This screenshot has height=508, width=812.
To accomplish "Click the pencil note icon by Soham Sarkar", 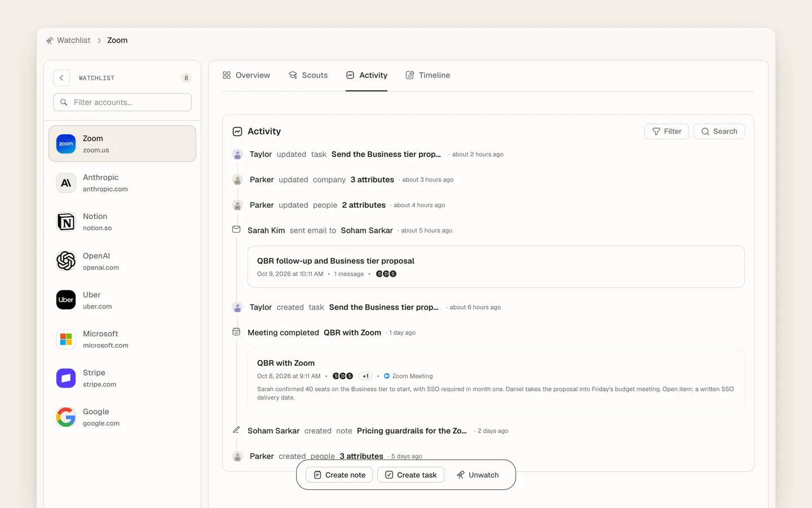I will click(236, 430).
